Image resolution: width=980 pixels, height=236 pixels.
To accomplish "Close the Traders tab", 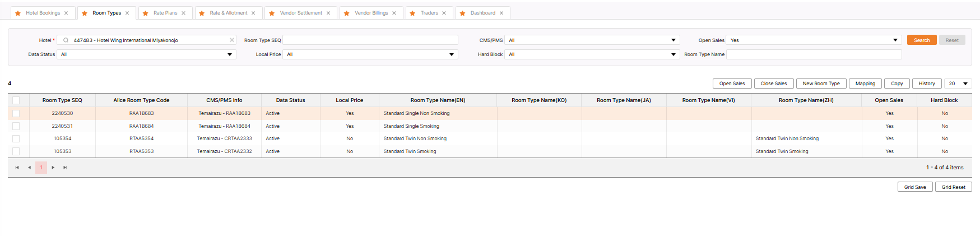I will click(444, 13).
